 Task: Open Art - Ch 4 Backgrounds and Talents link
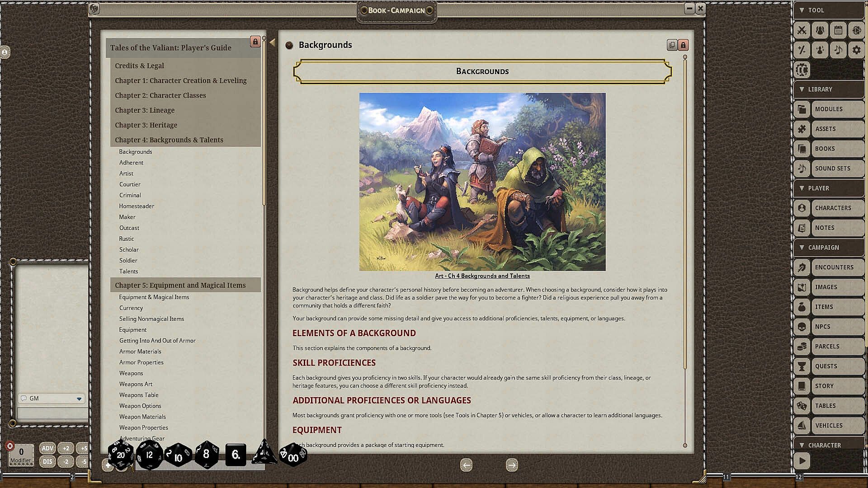tap(482, 276)
